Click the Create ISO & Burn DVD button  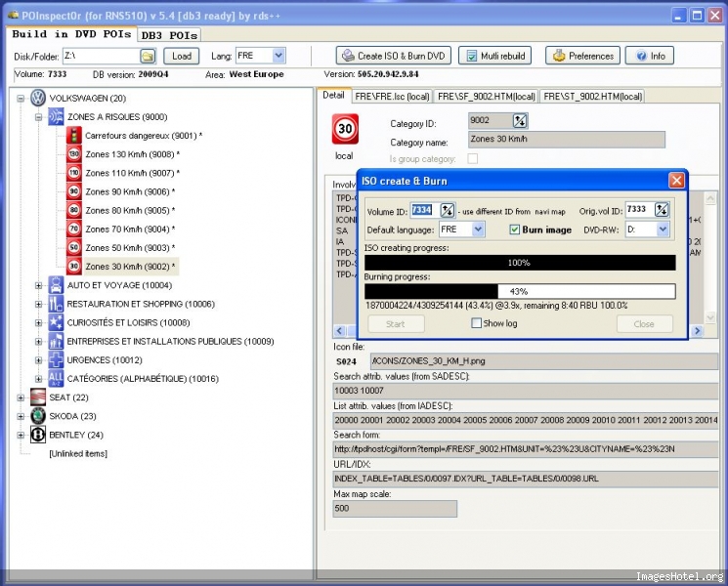click(x=393, y=57)
